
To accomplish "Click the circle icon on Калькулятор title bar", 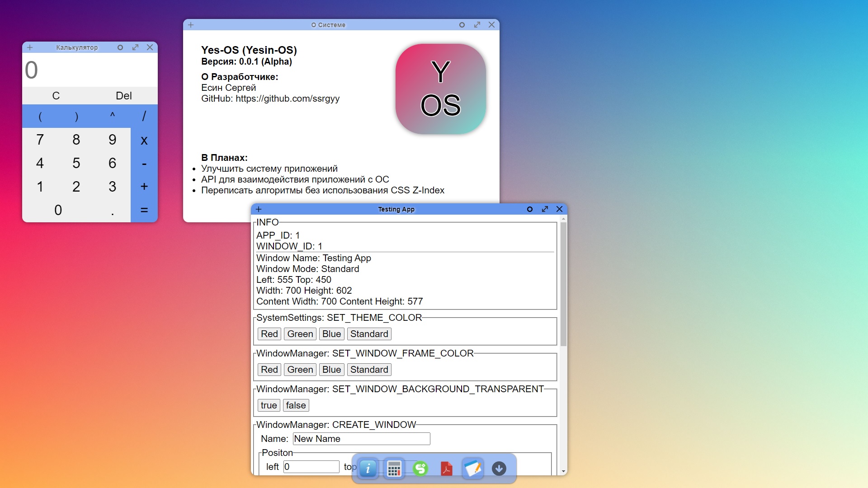I will 120,47.
